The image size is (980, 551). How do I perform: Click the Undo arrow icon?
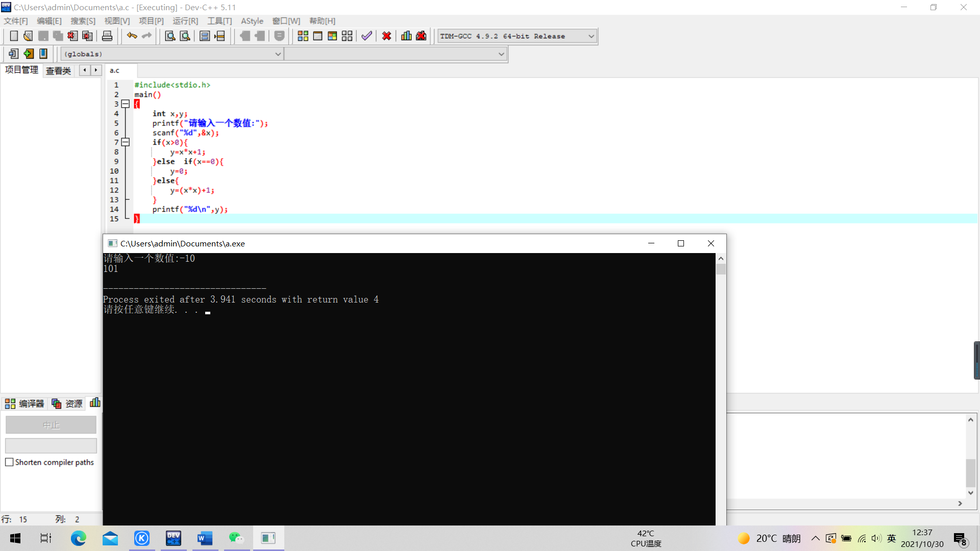(x=132, y=36)
